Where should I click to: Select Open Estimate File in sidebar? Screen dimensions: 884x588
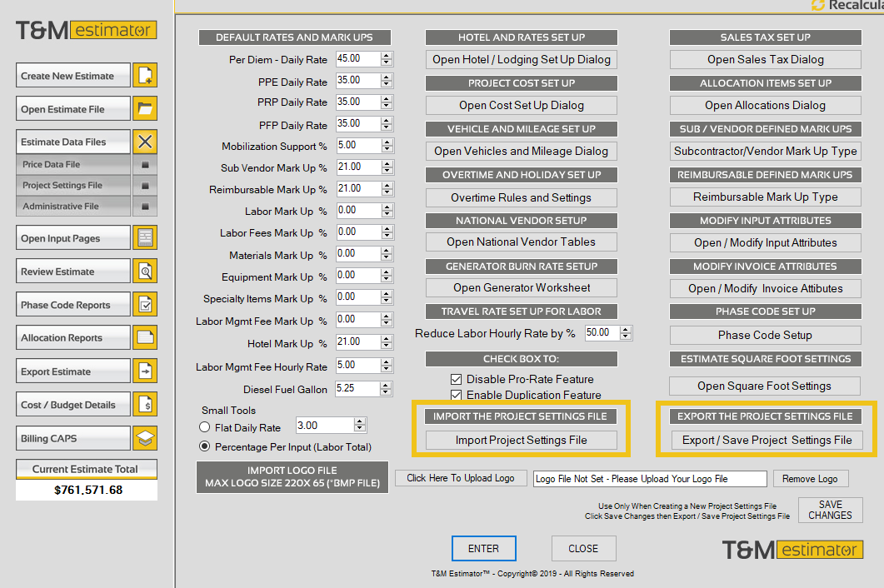73,109
